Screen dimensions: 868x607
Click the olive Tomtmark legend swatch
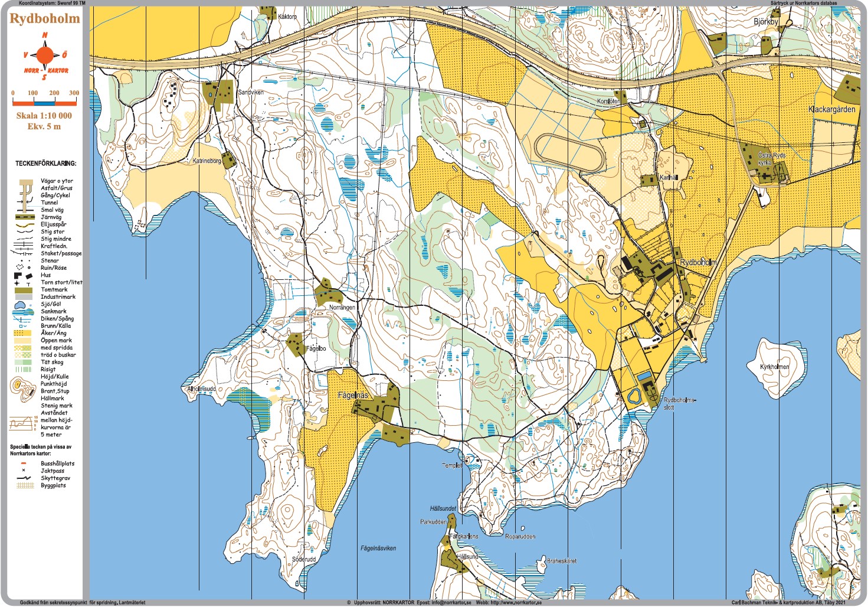pyautogui.click(x=24, y=290)
